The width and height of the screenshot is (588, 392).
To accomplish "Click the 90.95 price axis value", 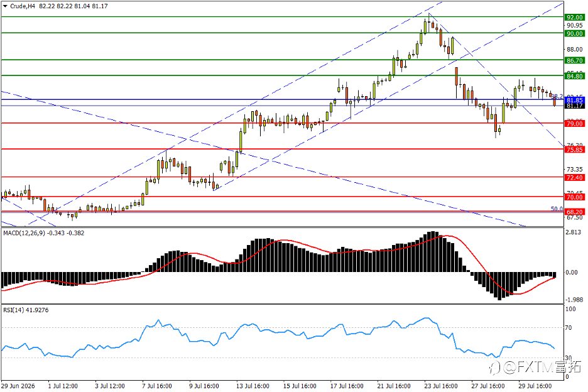I will click(575, 26).
